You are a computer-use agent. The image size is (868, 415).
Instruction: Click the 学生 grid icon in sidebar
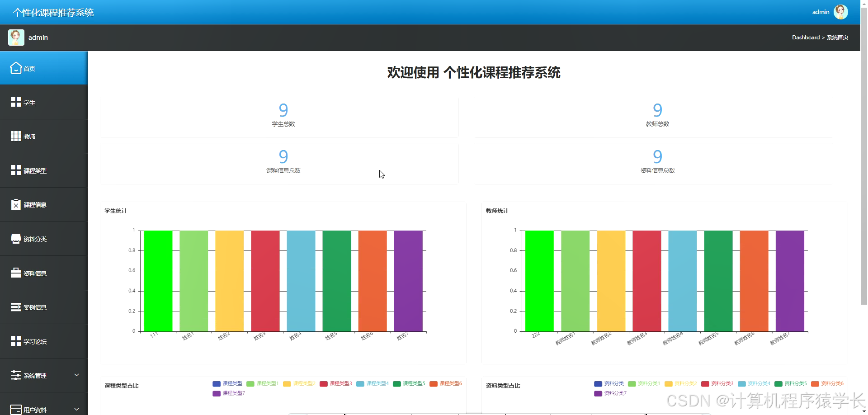tap(16, 102)
